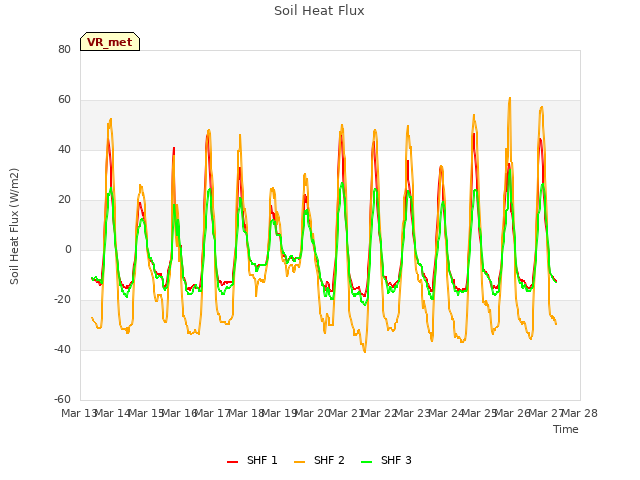The height and width of the screenshot is (480, 640).
Task: Toggle SHF 3 series in legend
Action: (387, 460)
